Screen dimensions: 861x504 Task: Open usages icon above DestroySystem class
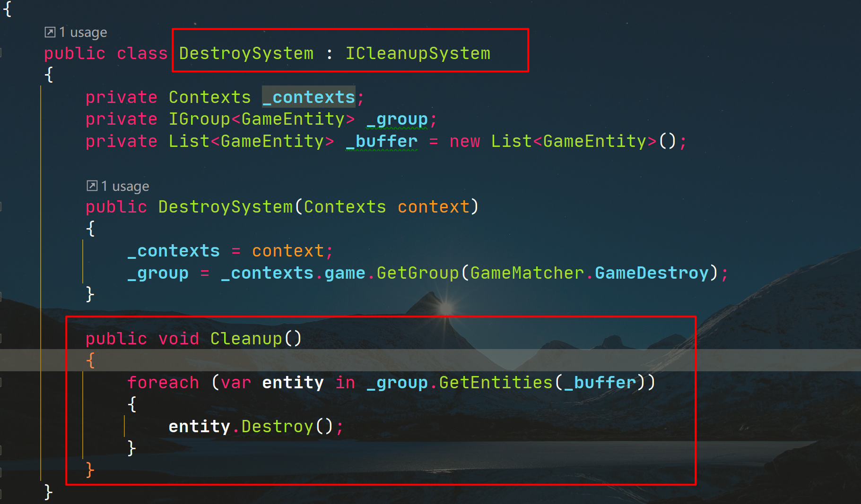point(50,32)
